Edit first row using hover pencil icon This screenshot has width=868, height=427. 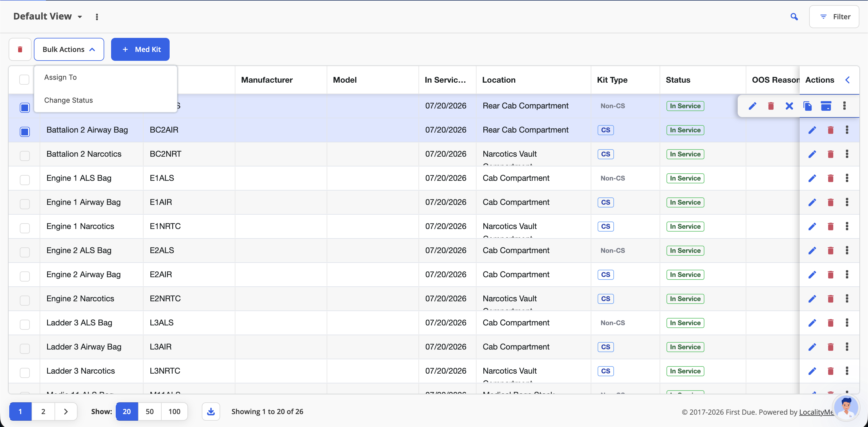(752, 106)
